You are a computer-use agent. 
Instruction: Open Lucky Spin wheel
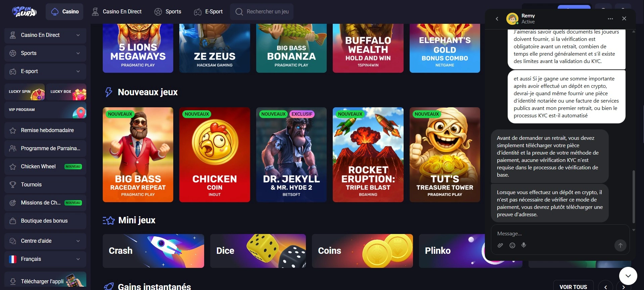click(x=25, y=92)
